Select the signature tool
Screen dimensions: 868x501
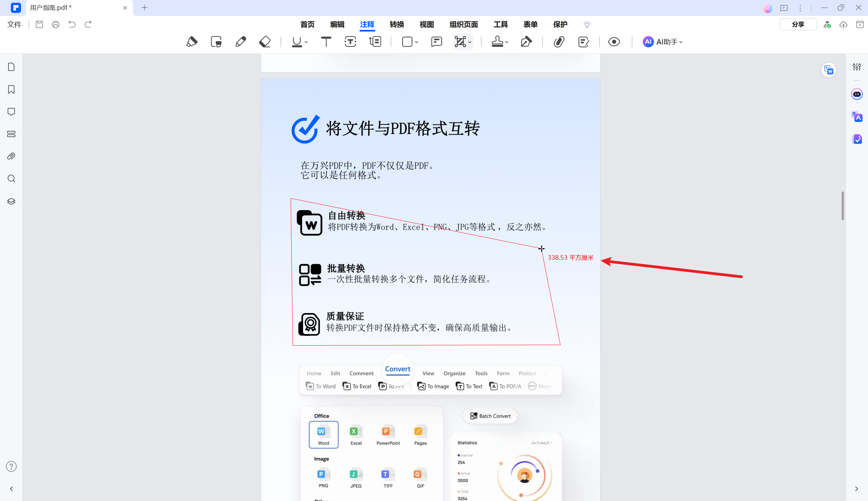[526, 42]
